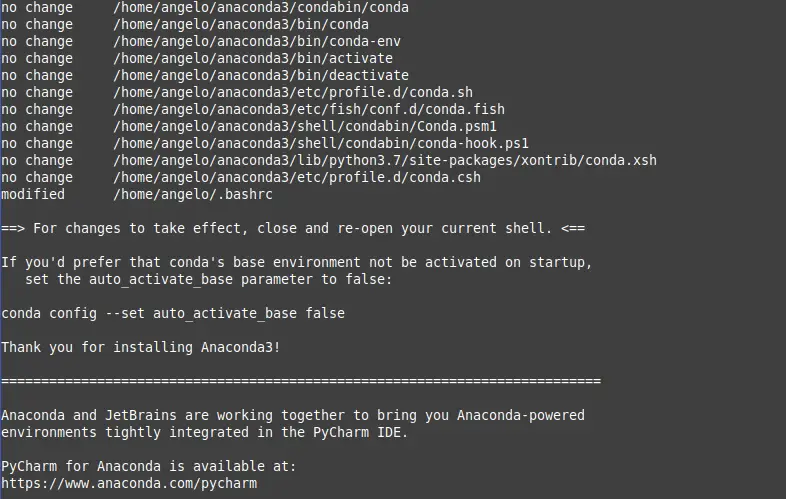
Task: Click the Conda.psm1 path line
Action: tap(305, 127)
